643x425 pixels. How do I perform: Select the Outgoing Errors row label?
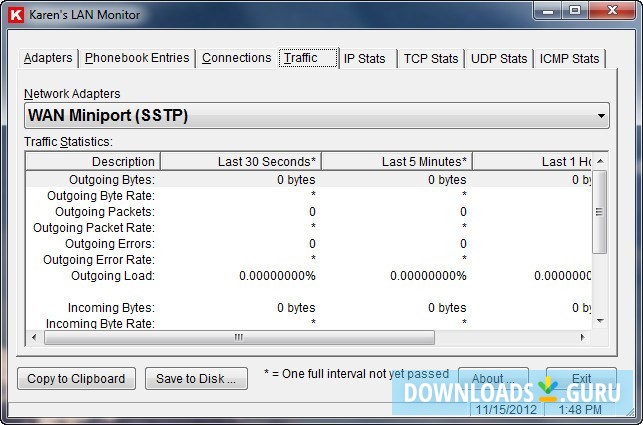point(110,244)
